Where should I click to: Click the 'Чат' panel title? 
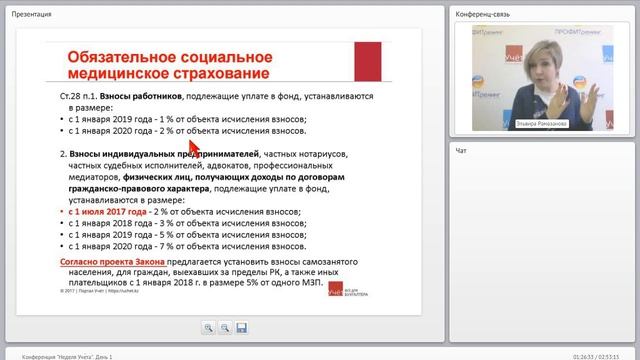click(461, 151)
